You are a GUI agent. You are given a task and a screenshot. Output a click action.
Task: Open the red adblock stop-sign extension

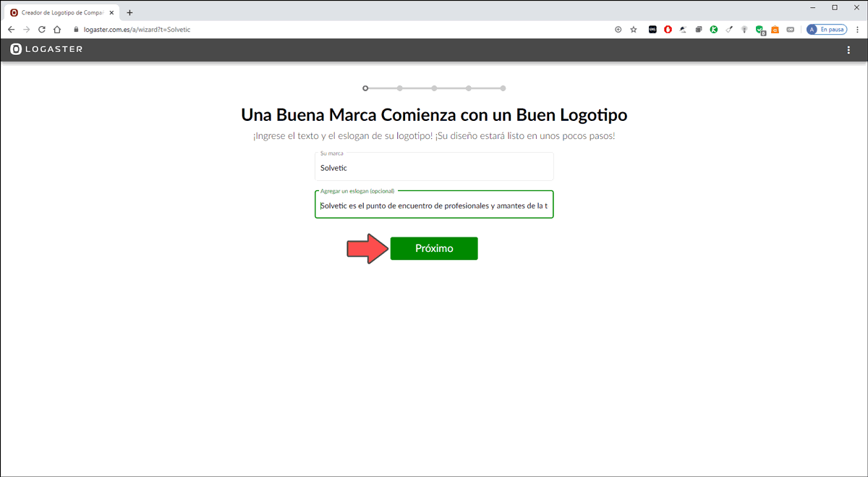click(x=668, y=30)
